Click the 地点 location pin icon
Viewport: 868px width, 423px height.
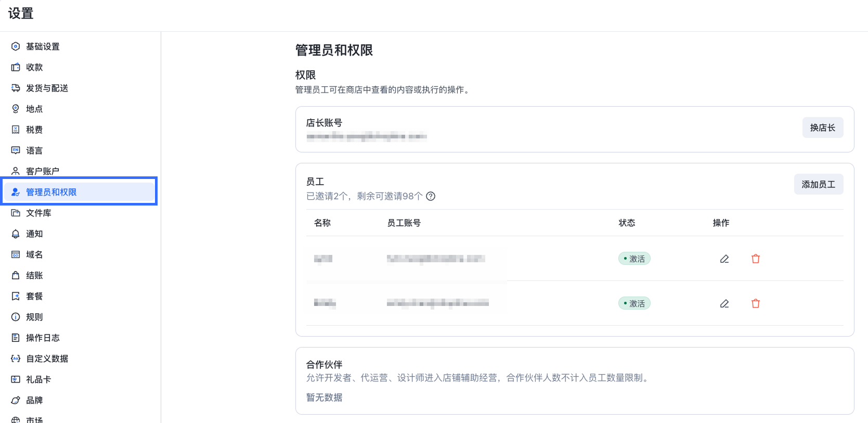(16, 109)
